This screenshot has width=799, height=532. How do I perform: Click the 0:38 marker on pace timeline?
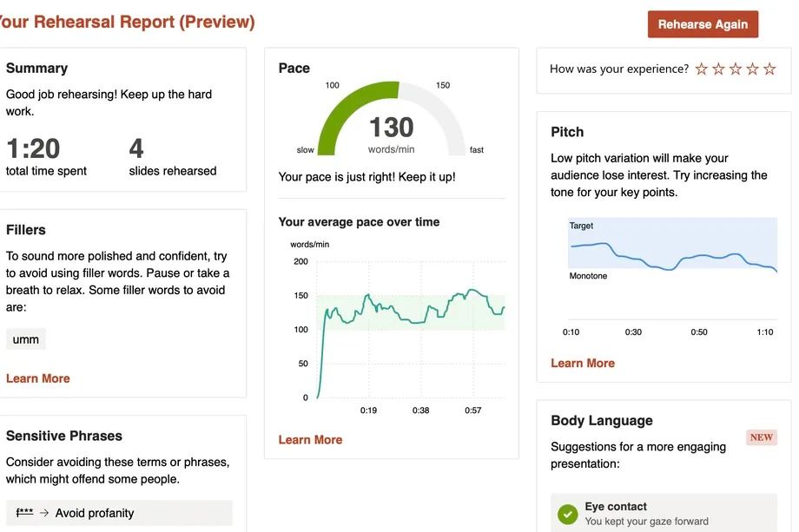pos(421,410)
